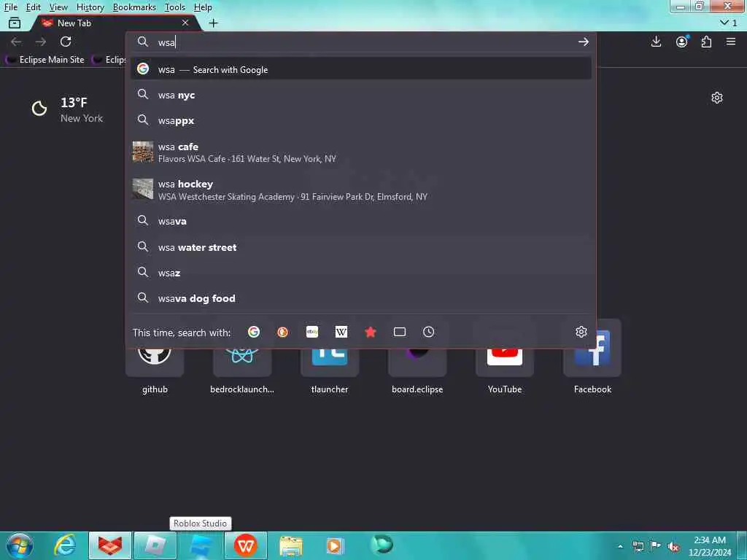This screenshot has width=747, height=560.
Task: Select the 'wsava' suggestion
Action: click(361, 221)
